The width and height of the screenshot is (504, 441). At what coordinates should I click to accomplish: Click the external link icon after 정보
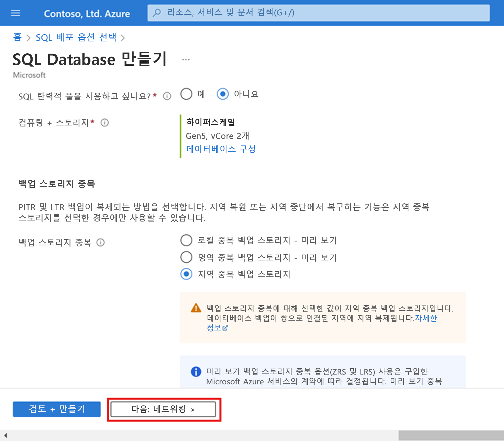click(225, 328)
